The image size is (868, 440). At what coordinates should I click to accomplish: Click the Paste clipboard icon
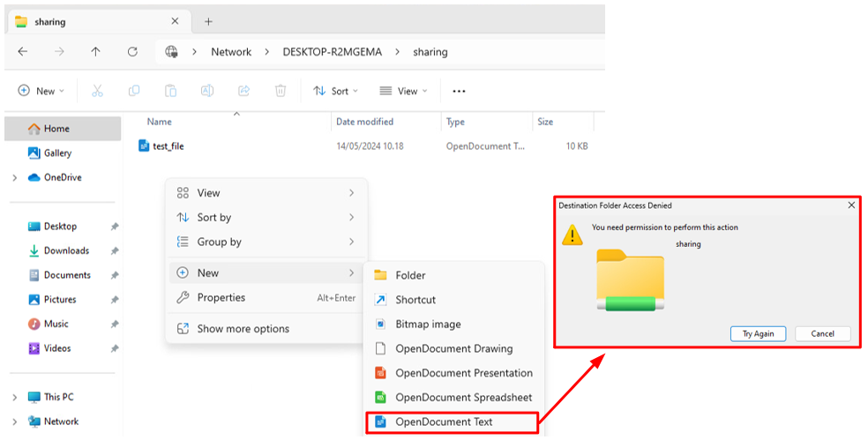(170, 91)
